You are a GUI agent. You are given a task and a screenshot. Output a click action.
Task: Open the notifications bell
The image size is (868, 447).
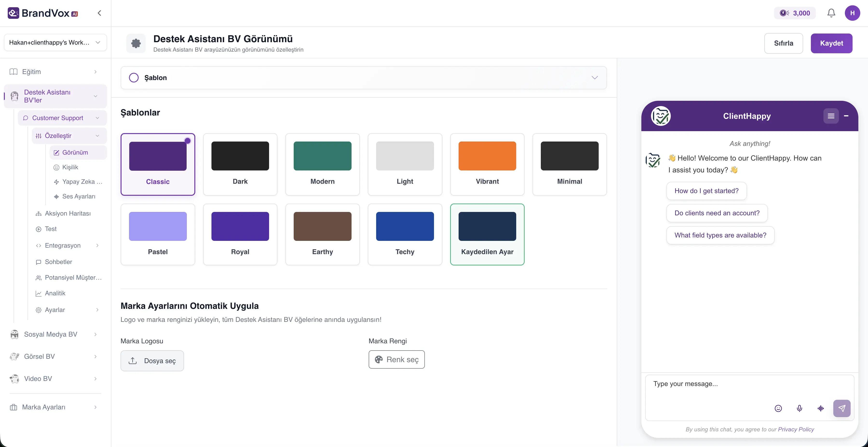click(x=831, y=13)
